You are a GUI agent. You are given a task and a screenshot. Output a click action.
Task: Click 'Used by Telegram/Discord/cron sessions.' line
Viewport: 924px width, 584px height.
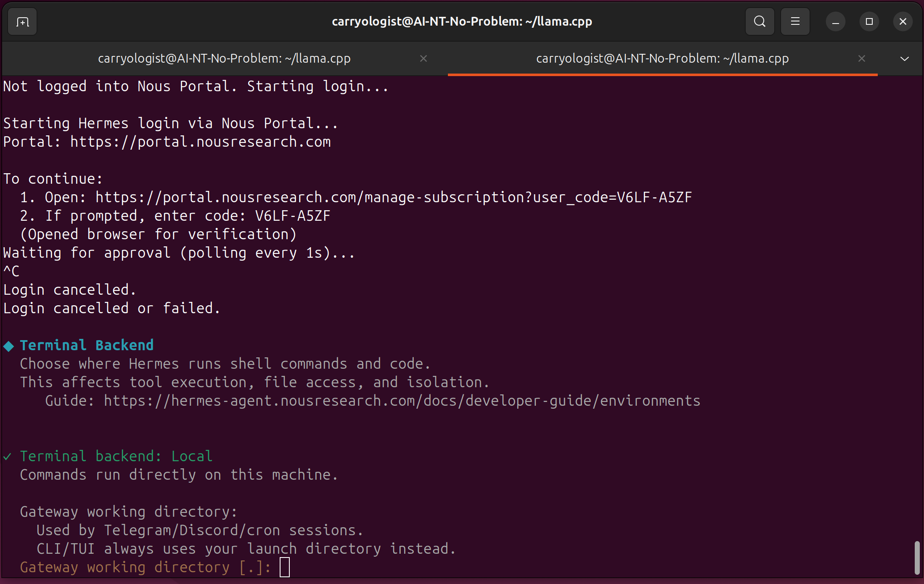(x=200, y=531)
